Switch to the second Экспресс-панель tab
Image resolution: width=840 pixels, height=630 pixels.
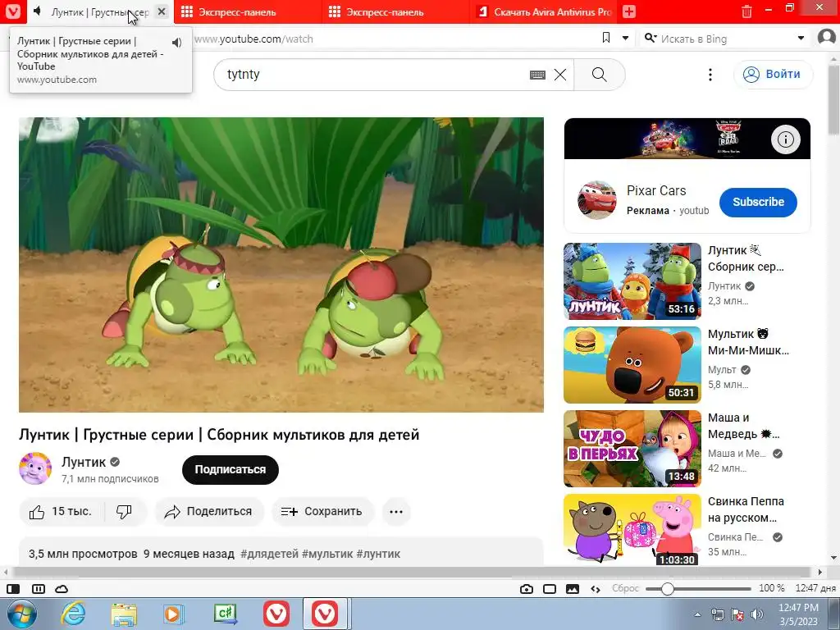396,11
